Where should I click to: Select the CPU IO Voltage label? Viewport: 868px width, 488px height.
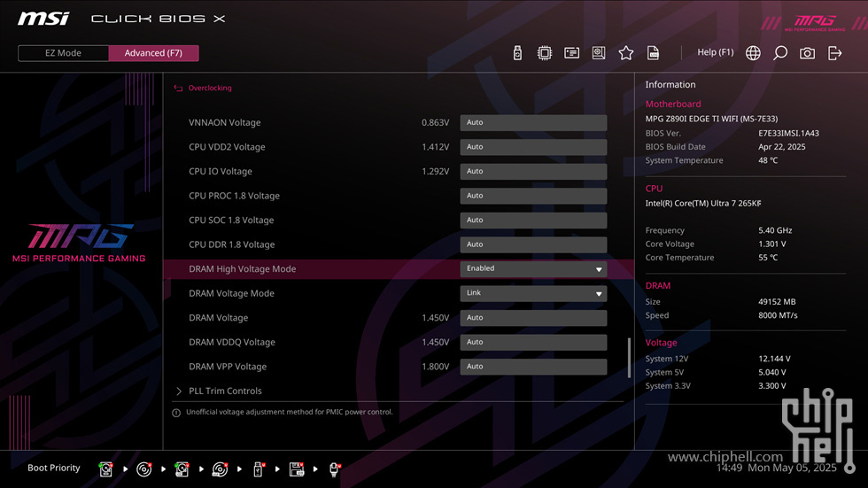pos(221,172)
